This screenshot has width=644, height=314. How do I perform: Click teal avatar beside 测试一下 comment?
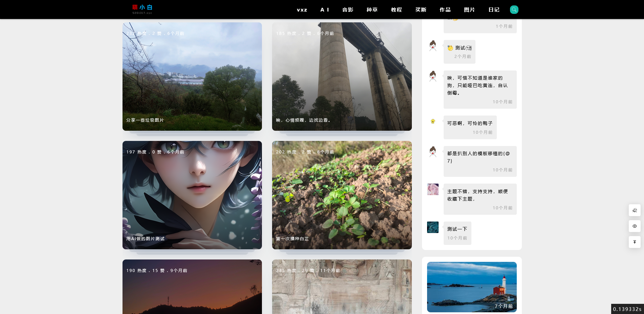(433, 227)
